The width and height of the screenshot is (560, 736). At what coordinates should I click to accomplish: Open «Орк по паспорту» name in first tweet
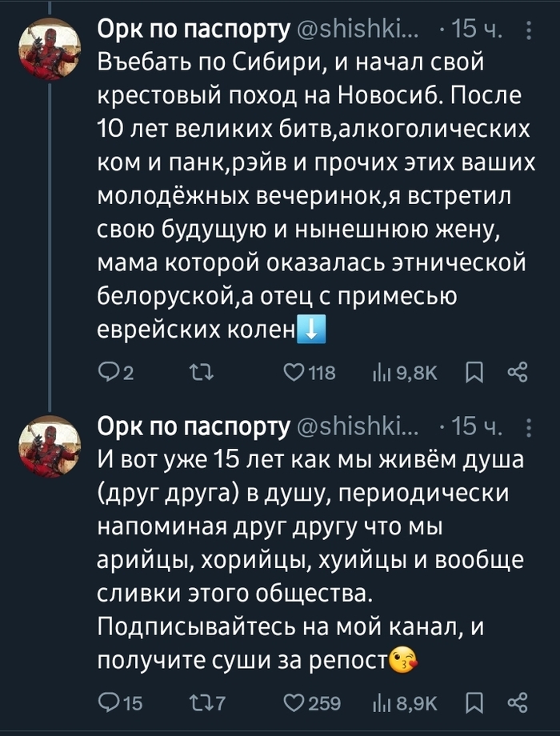(x=193, y=31)
